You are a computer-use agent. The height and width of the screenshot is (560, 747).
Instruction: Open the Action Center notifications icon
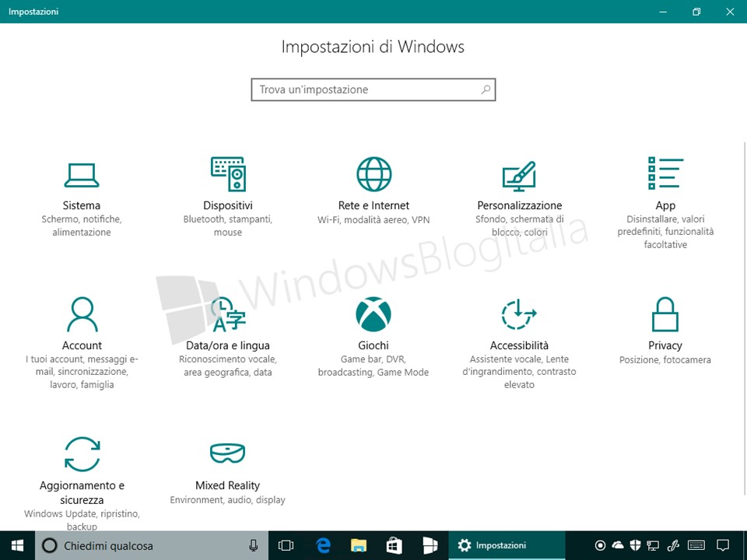pos(723,545)
